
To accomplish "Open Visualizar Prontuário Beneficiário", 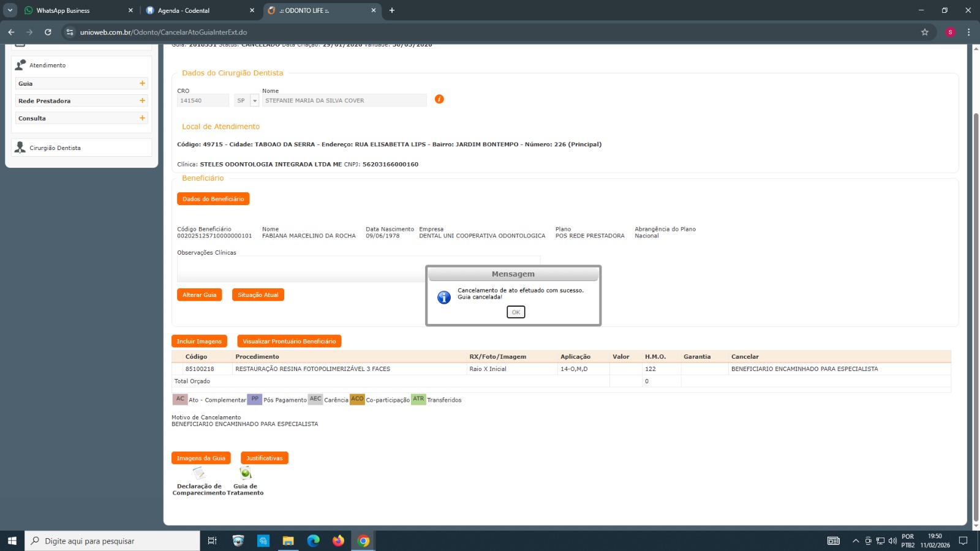I will (x=289, y=342).
